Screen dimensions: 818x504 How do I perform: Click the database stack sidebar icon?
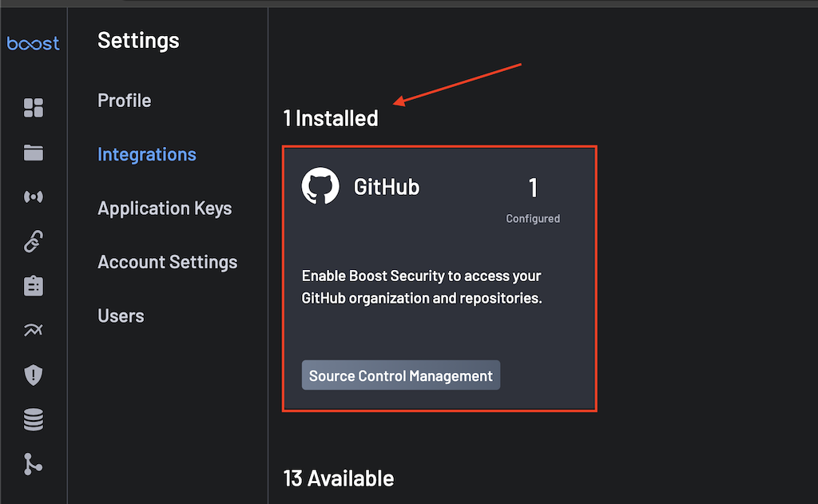tap(34, 419)
